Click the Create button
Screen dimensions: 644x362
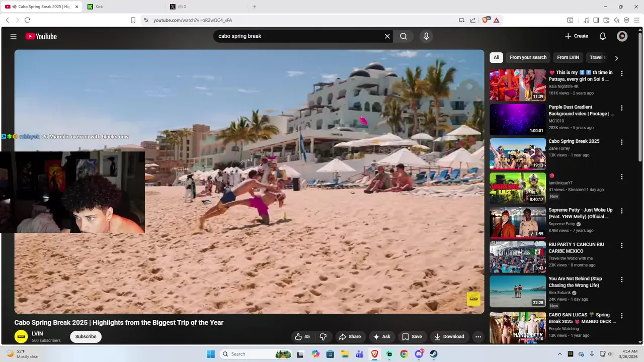(577, 36)
